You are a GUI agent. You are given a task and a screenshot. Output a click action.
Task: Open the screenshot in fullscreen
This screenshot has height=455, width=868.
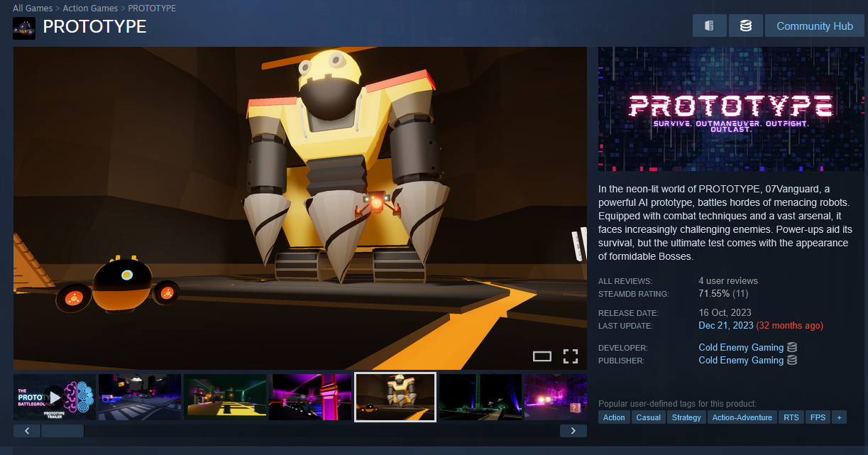point(571,356)
